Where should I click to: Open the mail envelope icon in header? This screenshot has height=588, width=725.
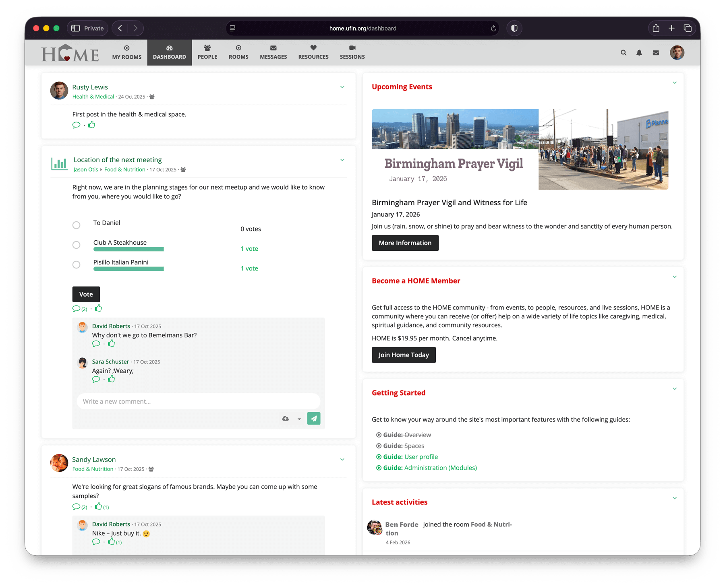click(x=656, y=53)
